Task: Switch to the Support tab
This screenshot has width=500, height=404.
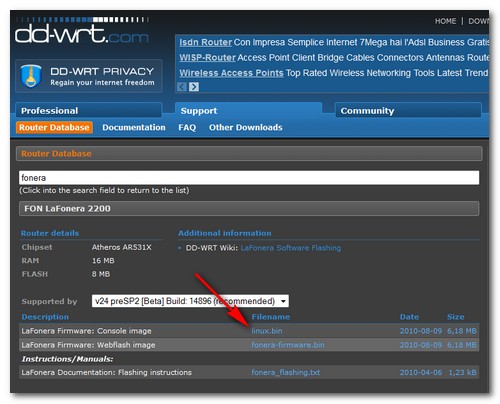Action: [248, 111]
